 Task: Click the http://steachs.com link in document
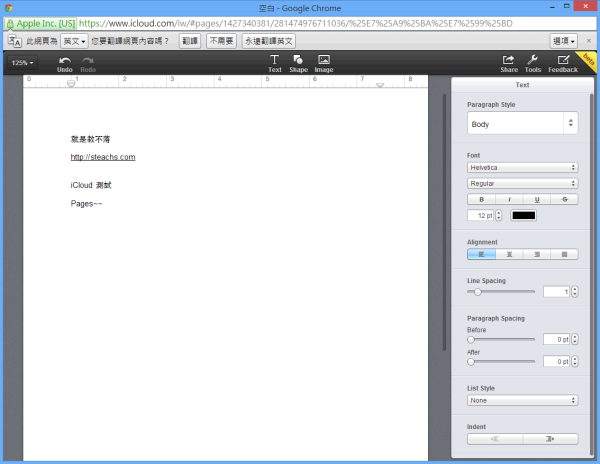(103, 157)
